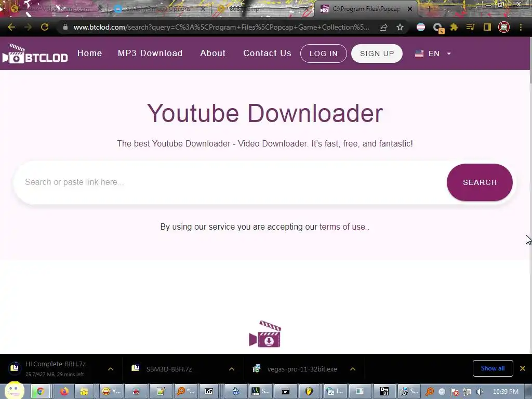
Task: Go back with the browser back arrow
Action: (11, 27)
